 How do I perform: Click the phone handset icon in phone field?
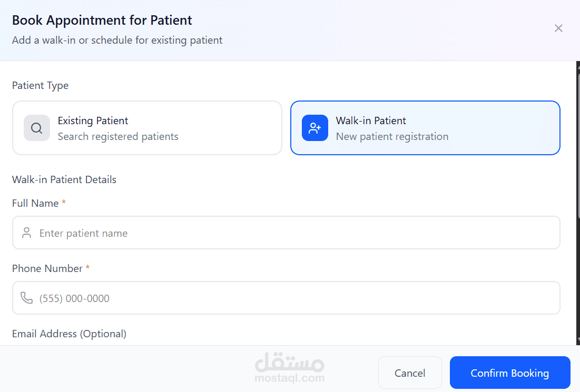pos(26,298)
